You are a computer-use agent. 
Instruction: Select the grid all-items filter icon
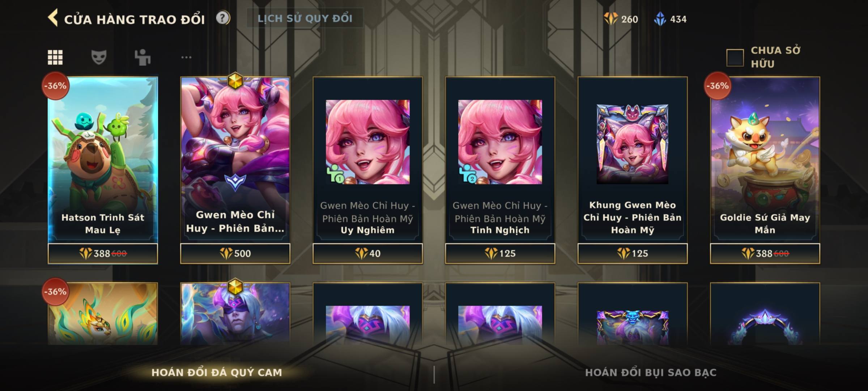pyautogui.click(x=55, y=57)
